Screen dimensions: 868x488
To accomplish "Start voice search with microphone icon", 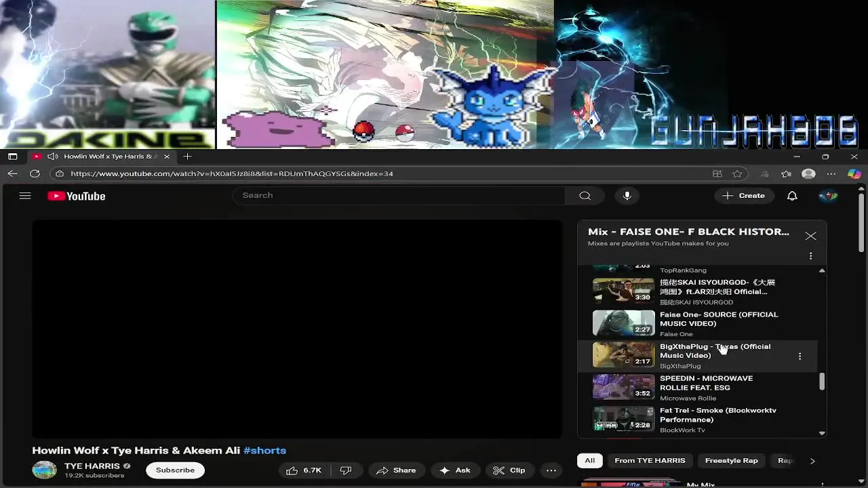I will 627,196.
